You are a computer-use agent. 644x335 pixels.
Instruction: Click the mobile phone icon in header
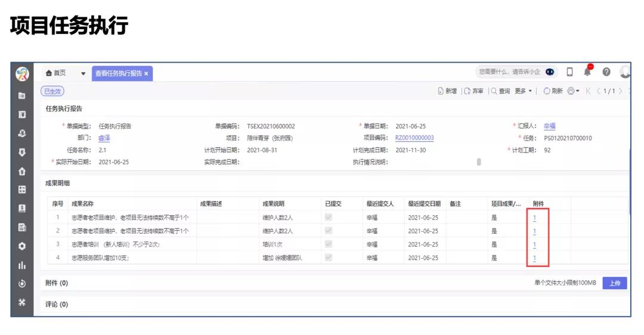[x=569, y=72]
